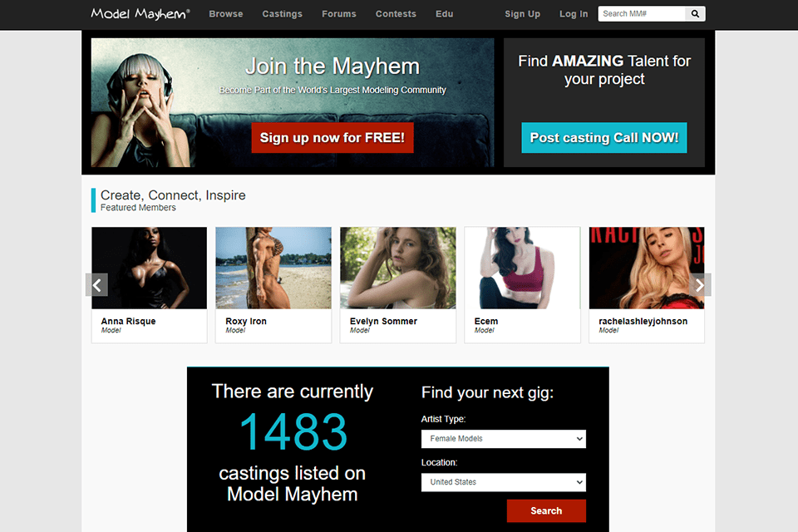Click the rachelashleyjohnson name link
The image size is (798, 532).
point(643,321)
